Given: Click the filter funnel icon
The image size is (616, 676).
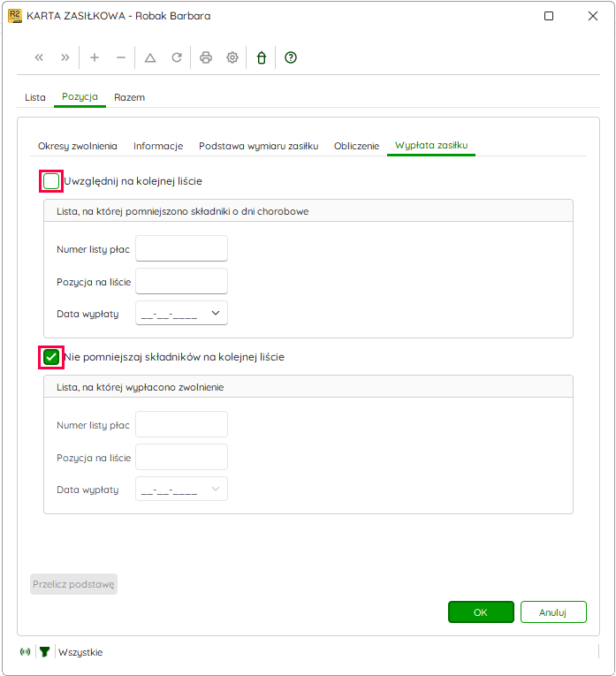Looking at the screenshot, I should [44, 652].
